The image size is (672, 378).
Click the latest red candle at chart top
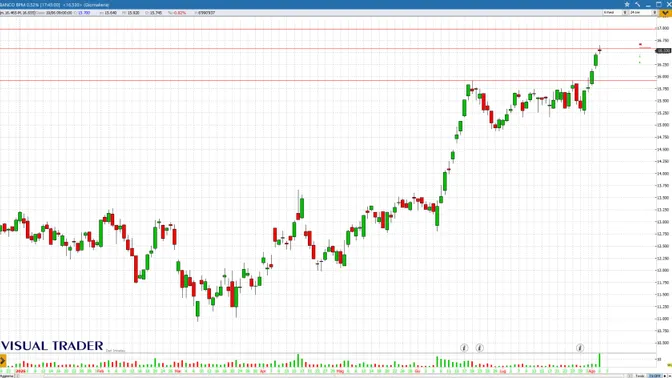pos(600,50)
